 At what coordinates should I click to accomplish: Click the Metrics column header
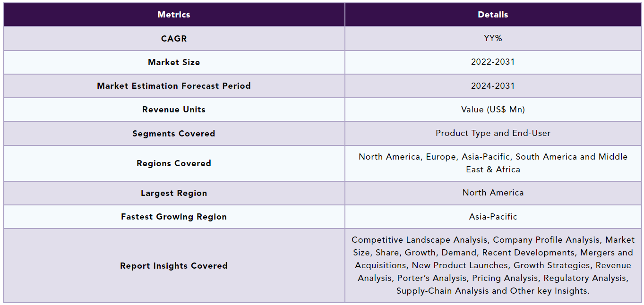click(x=174, y=15)
